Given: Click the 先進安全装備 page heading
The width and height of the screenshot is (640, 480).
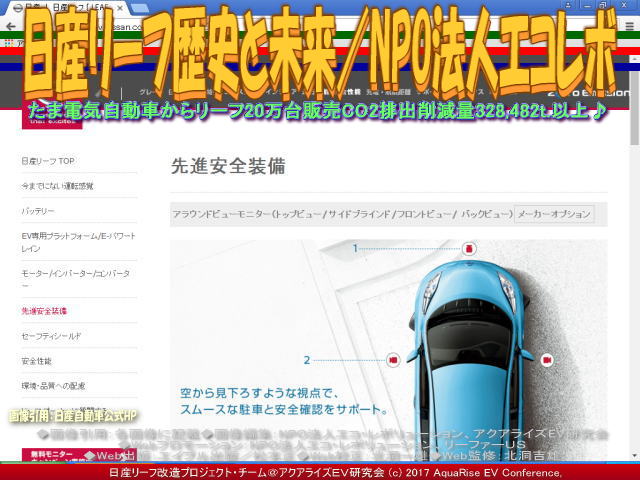Looking at the screenshot, I should click(x=228, y=166).
